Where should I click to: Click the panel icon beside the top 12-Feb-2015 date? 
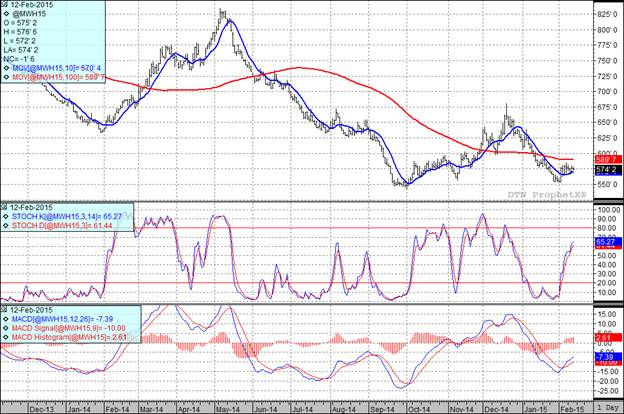click(5, 5)
